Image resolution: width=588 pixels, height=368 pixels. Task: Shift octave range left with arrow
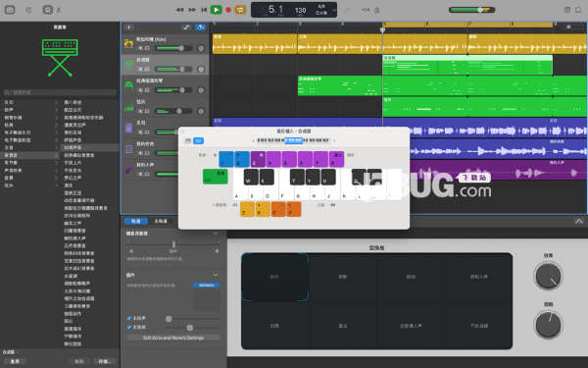tap(254, 140)
